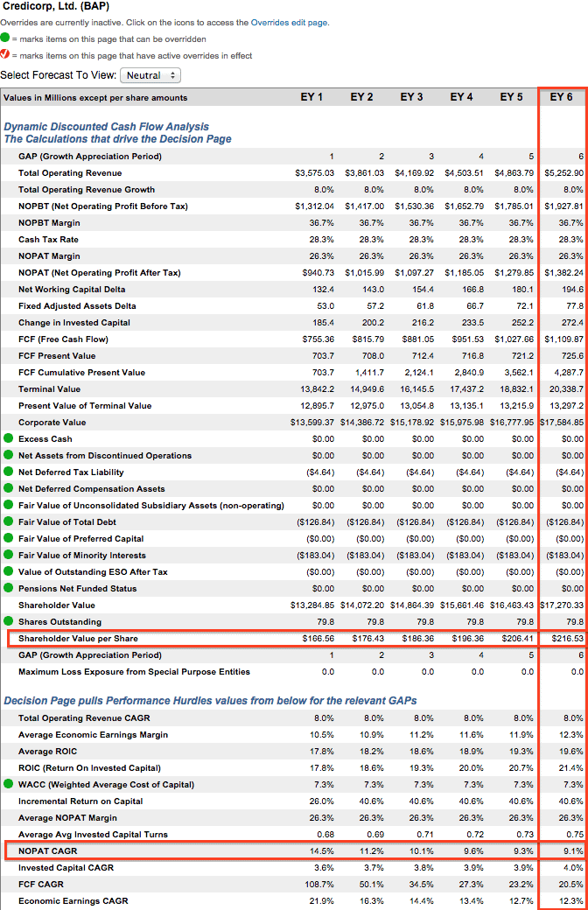
Task: Click override icon for WACC row
Action: [8, 784]
